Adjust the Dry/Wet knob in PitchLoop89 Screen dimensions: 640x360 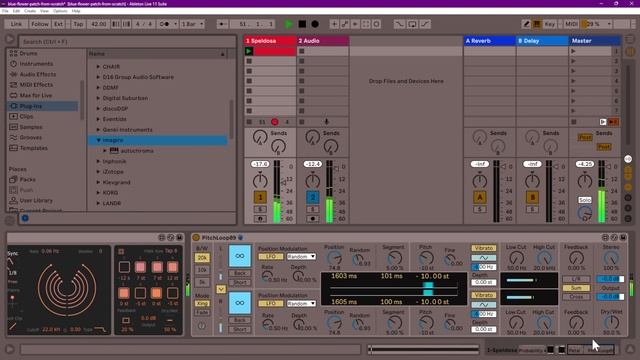pos(611,322)
